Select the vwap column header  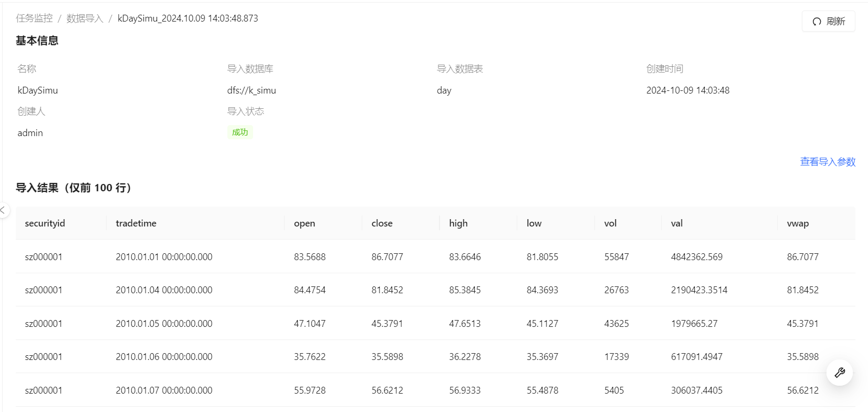798,223
